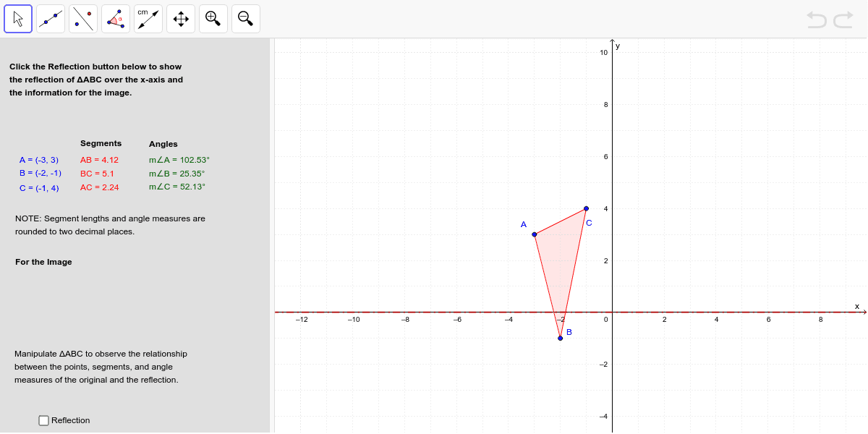868x434 pixels.
Task: Click the Segments column heading
Action: (101, 143)
